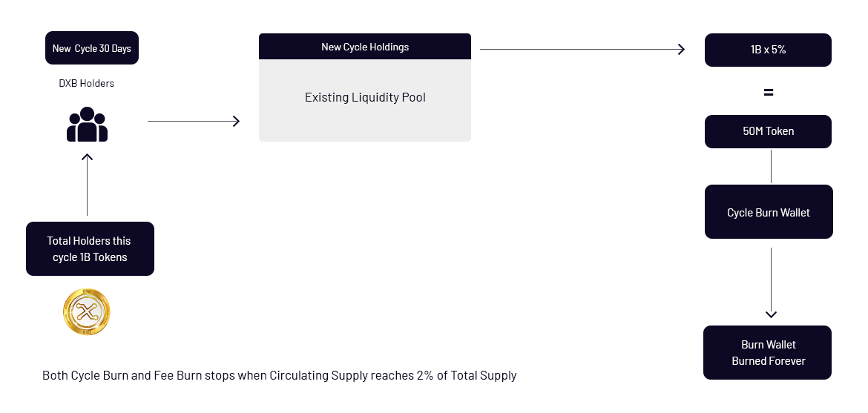This screenshot has width=868, height=413.
Task: Click the word Total Supply in footnote
Action: click(483, 375)
